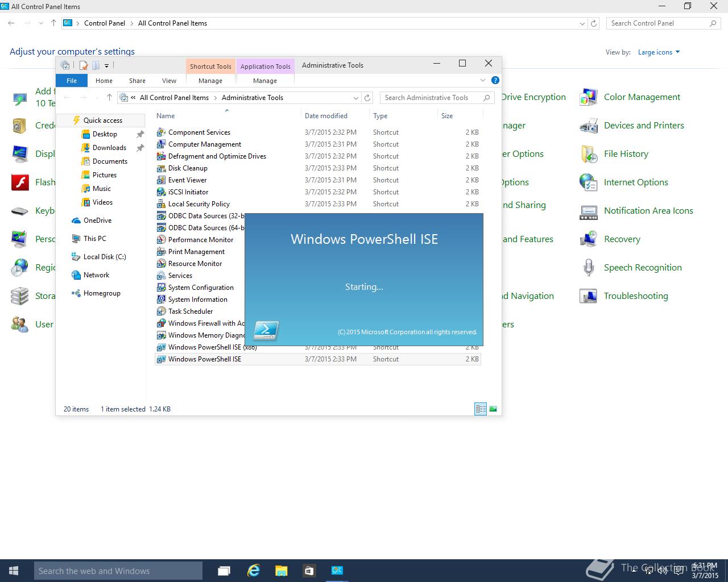Click the Up arrow in Administrative Tools

(x=109, y=98)
